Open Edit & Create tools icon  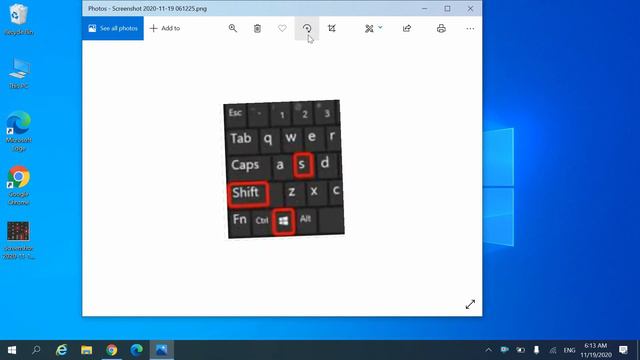coord(369,28)
